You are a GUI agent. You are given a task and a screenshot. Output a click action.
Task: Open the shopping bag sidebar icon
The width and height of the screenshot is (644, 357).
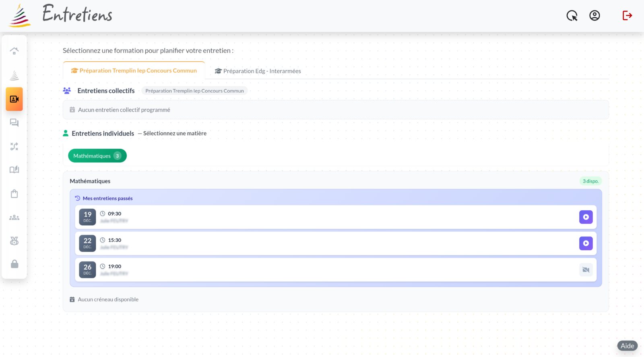click(14, 194)
